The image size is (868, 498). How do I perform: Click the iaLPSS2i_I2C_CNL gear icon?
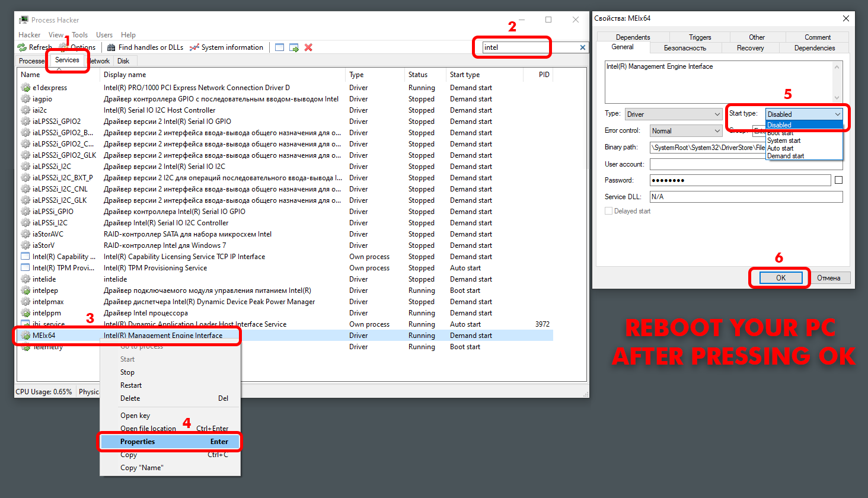tap(25, 189)
